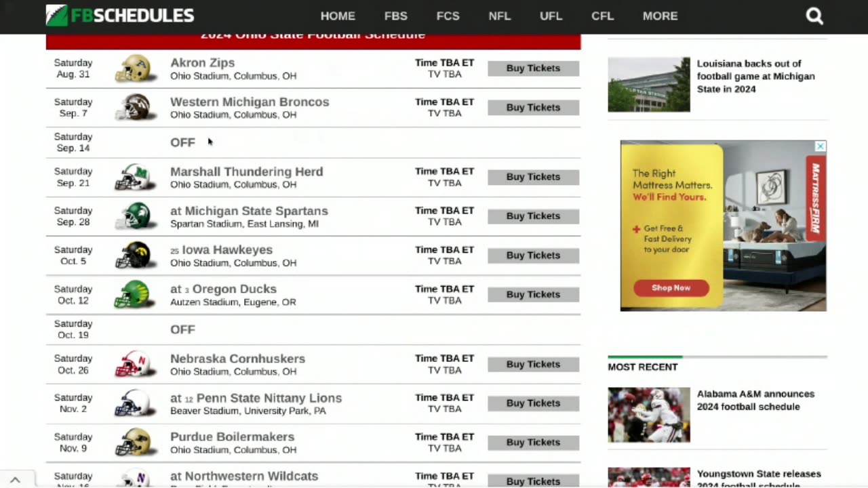The height and width of the screenshot is (488, 868).
Task: Open the FBS menu item
Action: (396, 16)
